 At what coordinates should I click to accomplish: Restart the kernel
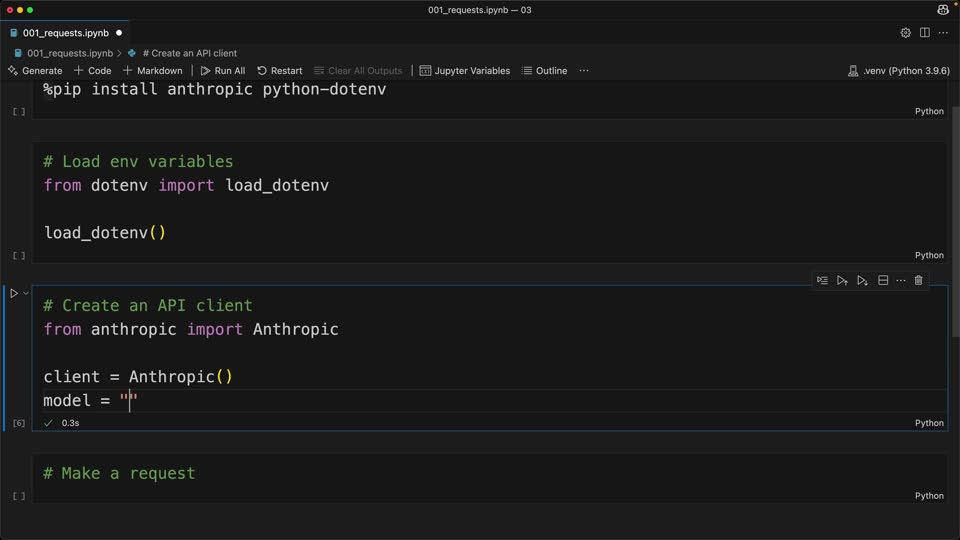(280, 70)
